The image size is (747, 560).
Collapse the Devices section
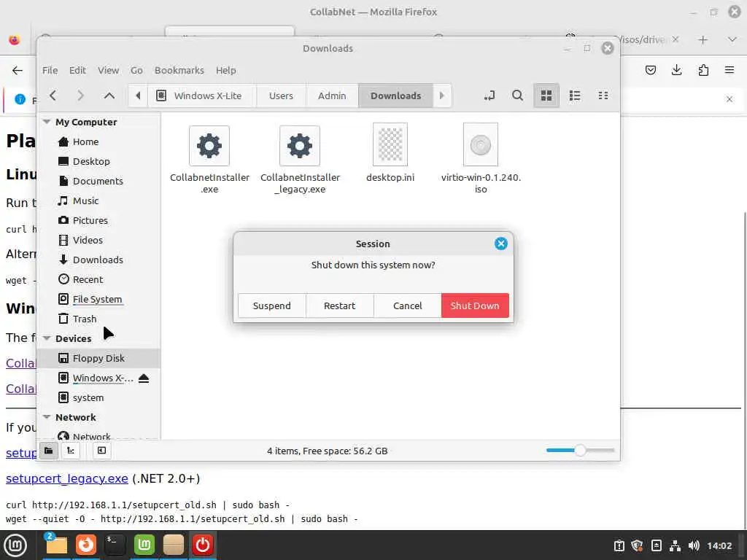coord(47,338)
